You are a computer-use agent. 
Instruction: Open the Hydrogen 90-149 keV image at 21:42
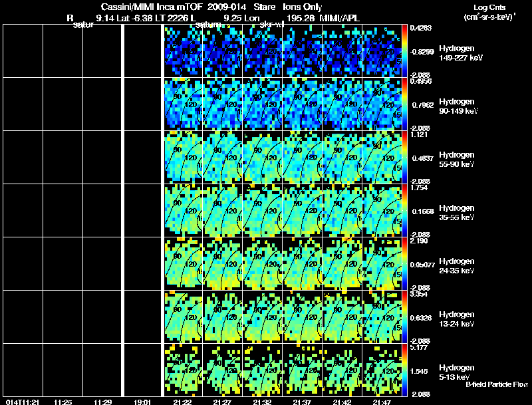342,104
